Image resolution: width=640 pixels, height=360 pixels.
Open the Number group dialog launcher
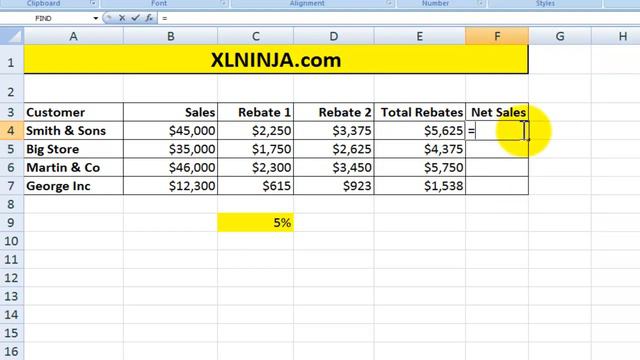(x=481, y=3)
